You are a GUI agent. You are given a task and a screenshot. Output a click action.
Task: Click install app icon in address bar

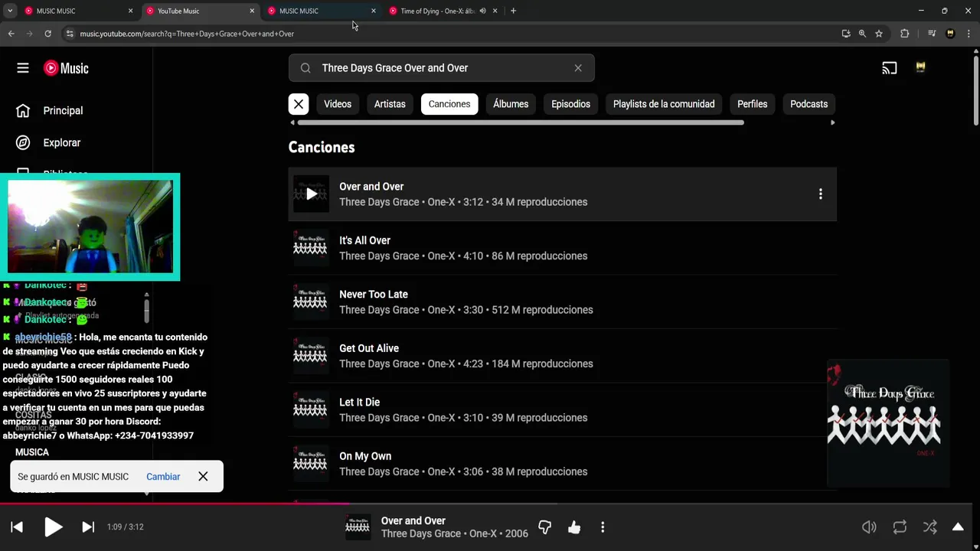click(845, 34)
